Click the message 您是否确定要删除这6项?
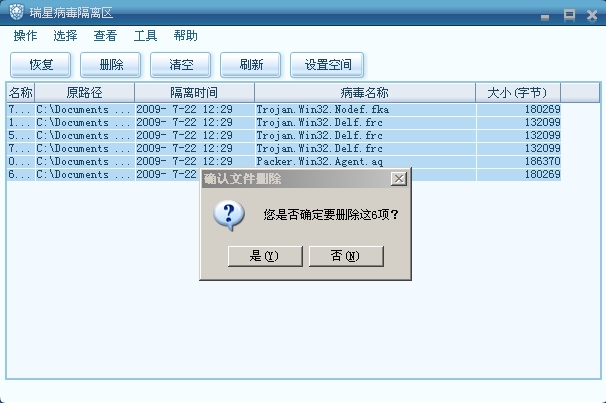The width and height of the screenshot is (606, 403). click(331, 214)
